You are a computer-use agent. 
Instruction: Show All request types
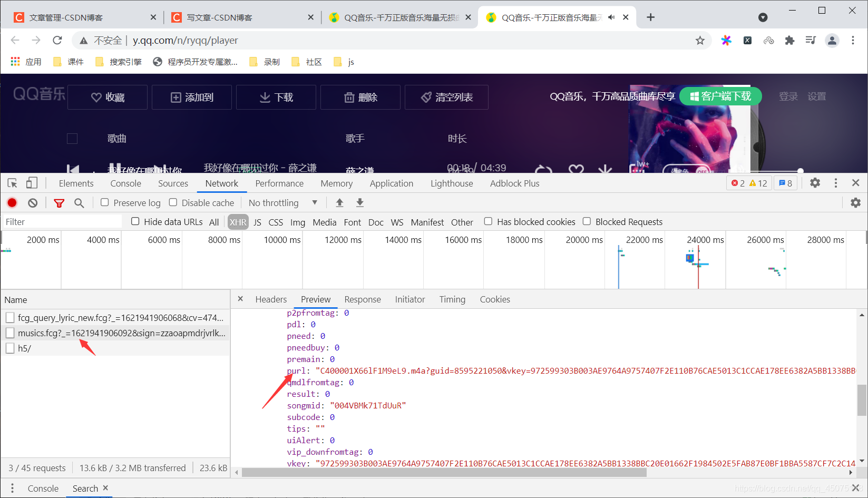[x=214, y=222]
